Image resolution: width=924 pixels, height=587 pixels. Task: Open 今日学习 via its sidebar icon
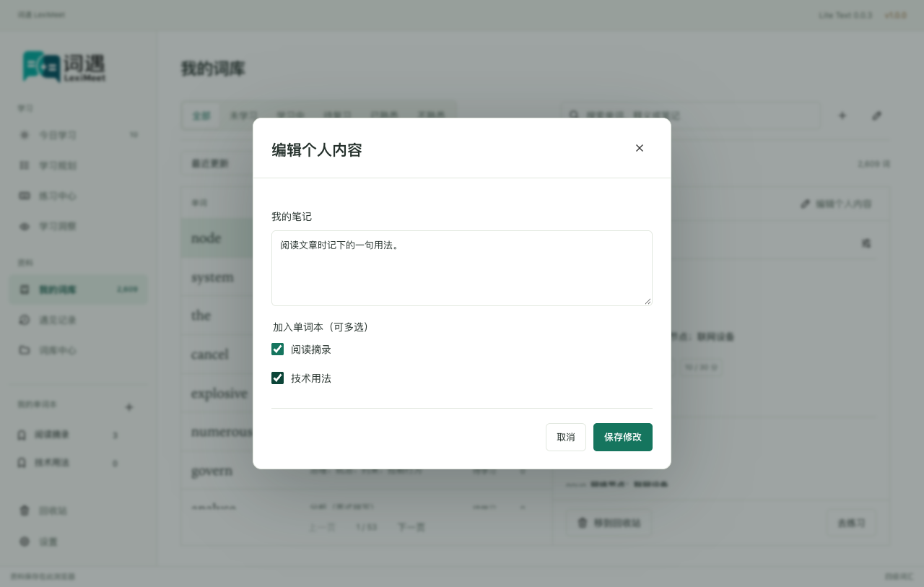pos(25,135)
